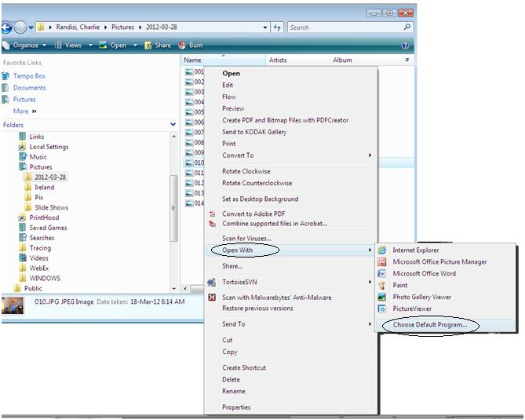Screen dimensions: 525x420
Task: Click the Burn toolbar button
Action: coord(189,46)
